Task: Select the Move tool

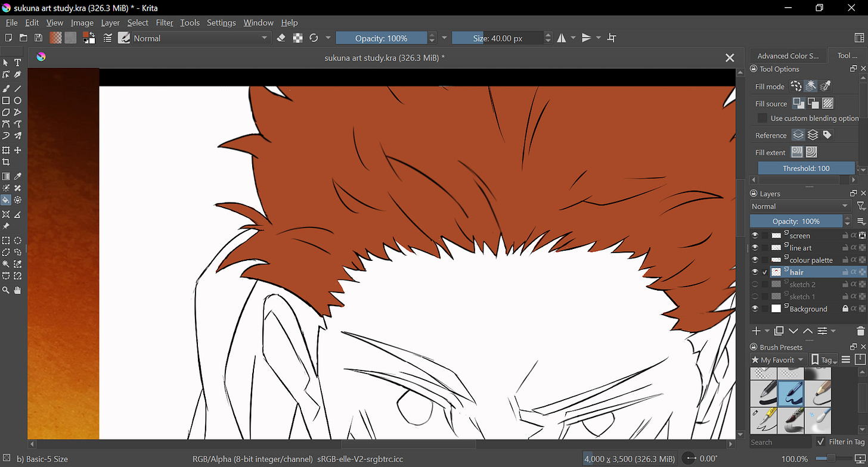Action: click(18, 150)
